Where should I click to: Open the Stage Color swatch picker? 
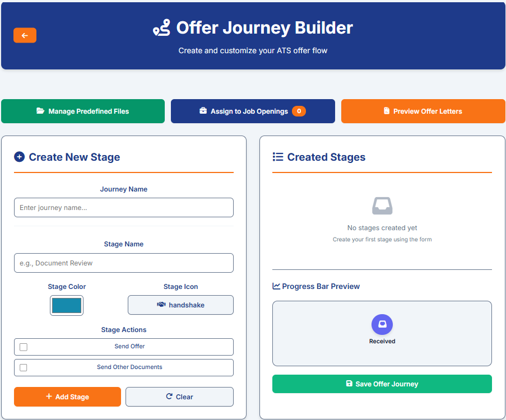point(67,305)
